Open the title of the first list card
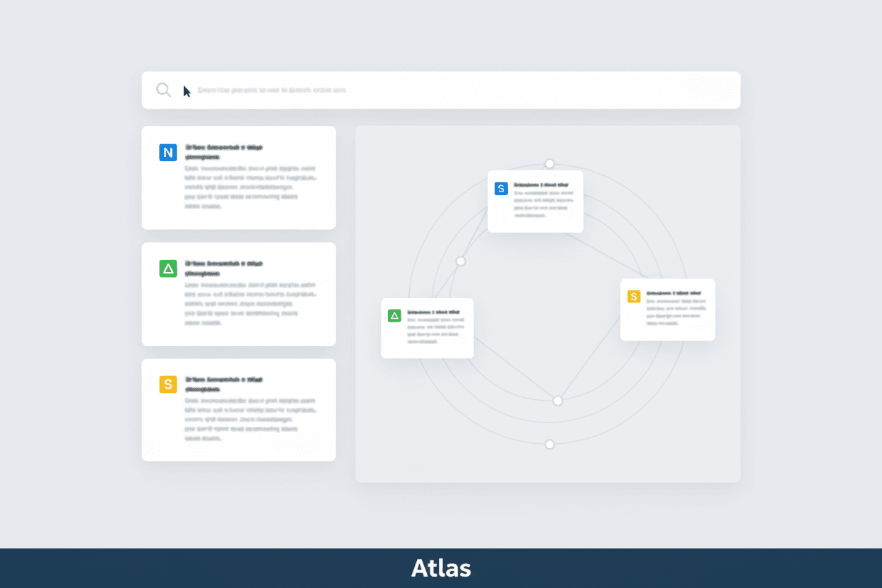882x588 pixels. pos(223,152)
